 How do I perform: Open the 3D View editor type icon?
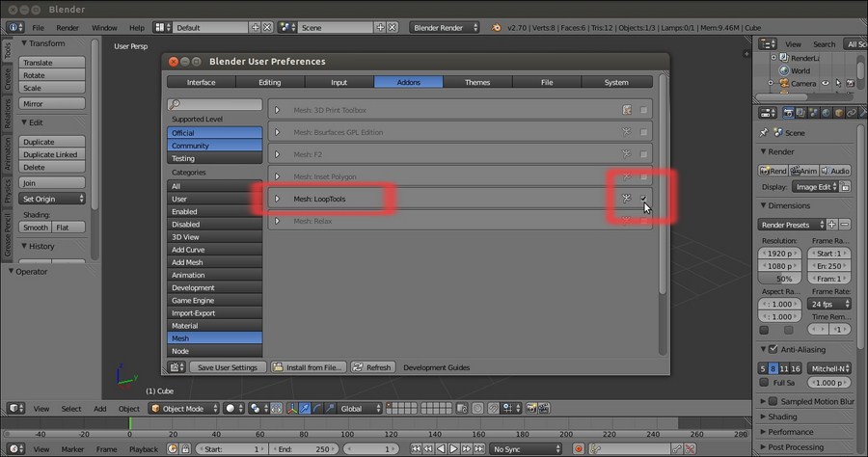16,409
